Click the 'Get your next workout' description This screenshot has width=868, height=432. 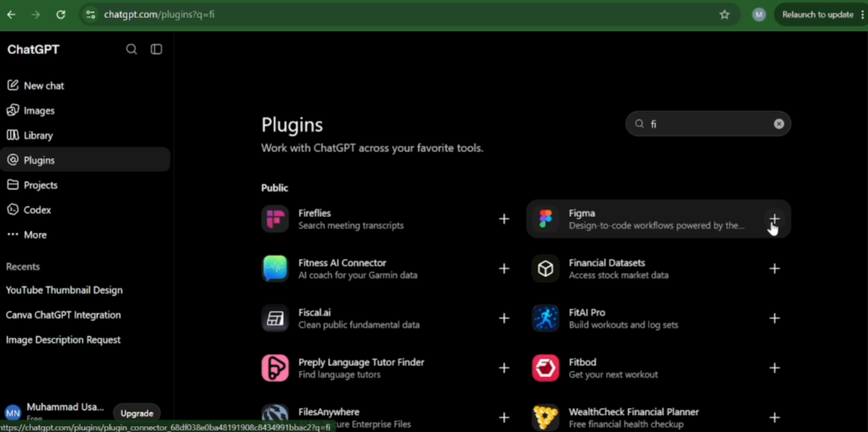pyautogui.click(x=614, y=375)
